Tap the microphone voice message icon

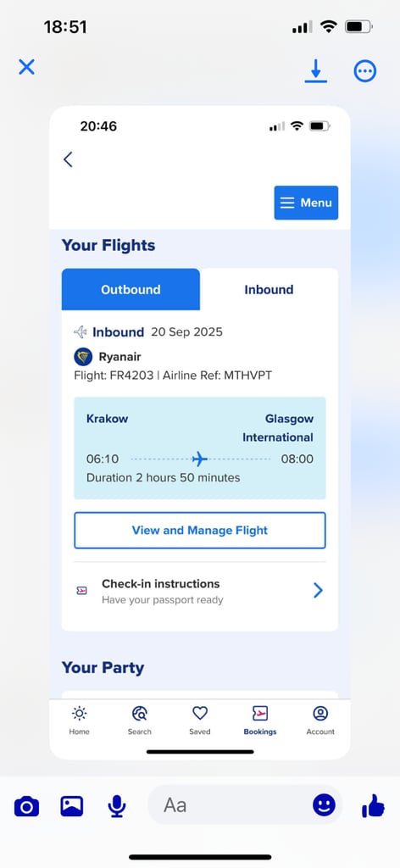pos(116,806)
